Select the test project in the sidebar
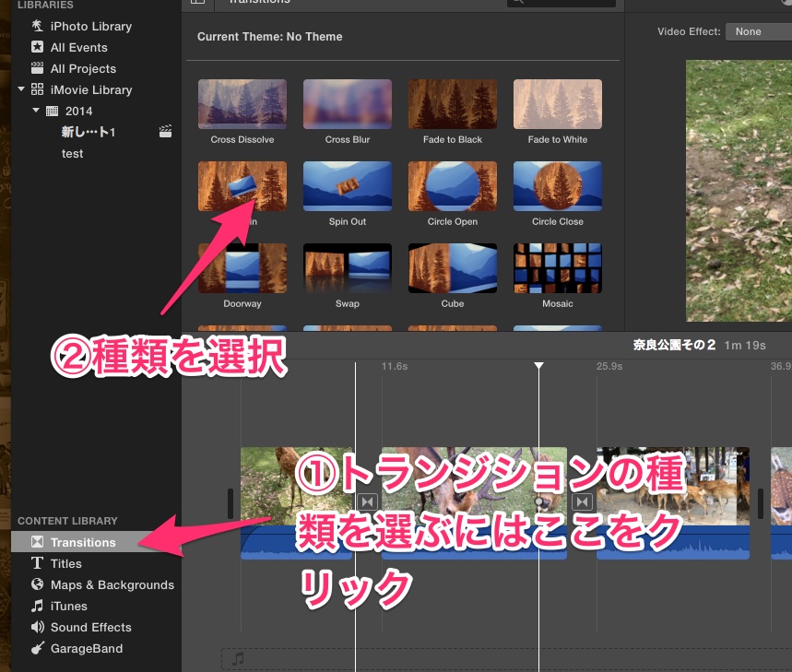This screenshot has width=792, height=672. coord(72,153)
